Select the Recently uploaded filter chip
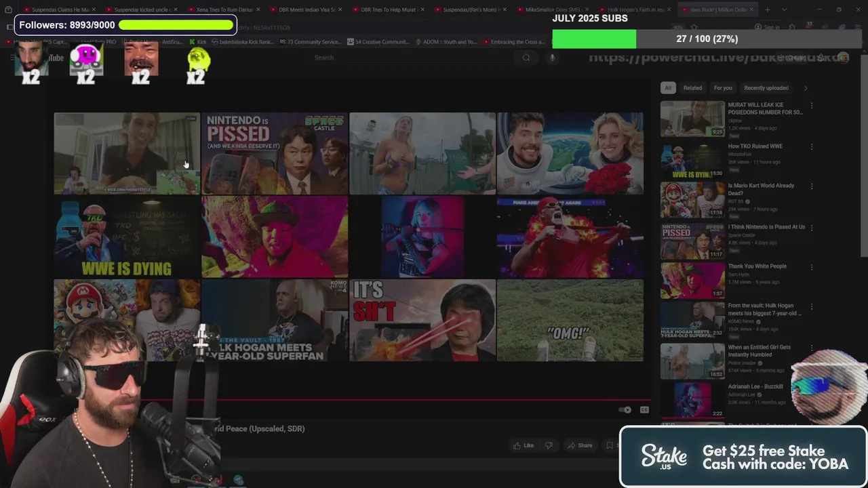Screen dimensions: 868x488 766,88
